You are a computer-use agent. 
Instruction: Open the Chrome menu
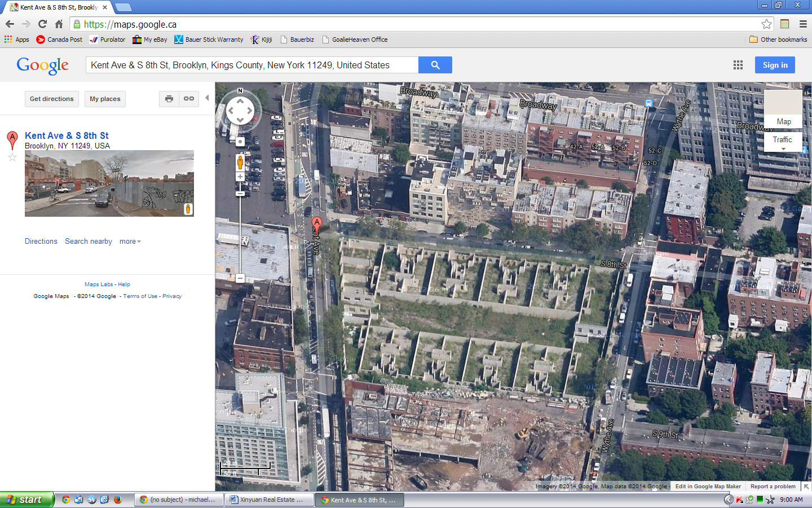click(803, 24)
